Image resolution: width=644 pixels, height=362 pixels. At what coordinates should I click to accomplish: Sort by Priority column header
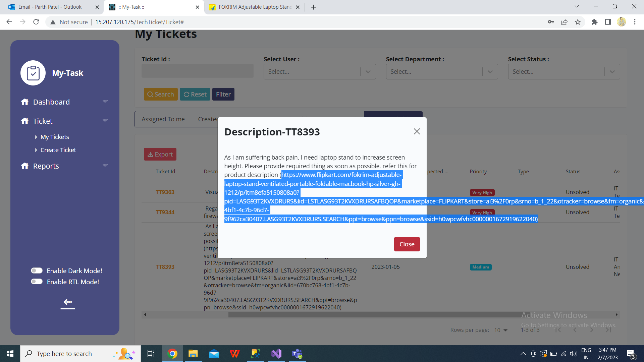[x=478, y=171]
